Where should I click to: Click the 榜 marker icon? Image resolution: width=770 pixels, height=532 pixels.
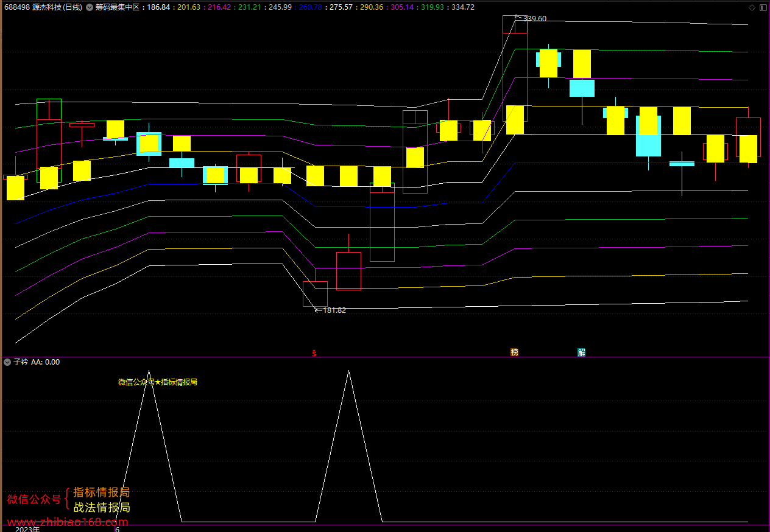pyautogui.click(x=515, y=352)
